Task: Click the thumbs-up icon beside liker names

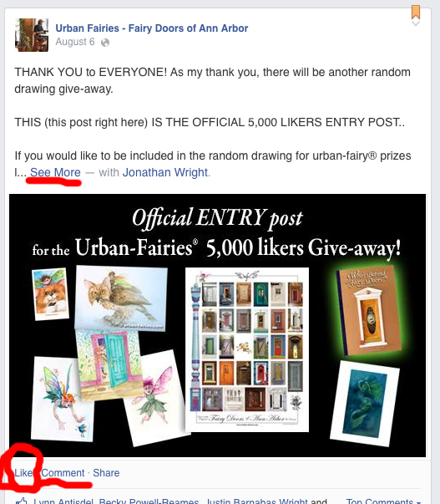Action: (x=22, y=501)
